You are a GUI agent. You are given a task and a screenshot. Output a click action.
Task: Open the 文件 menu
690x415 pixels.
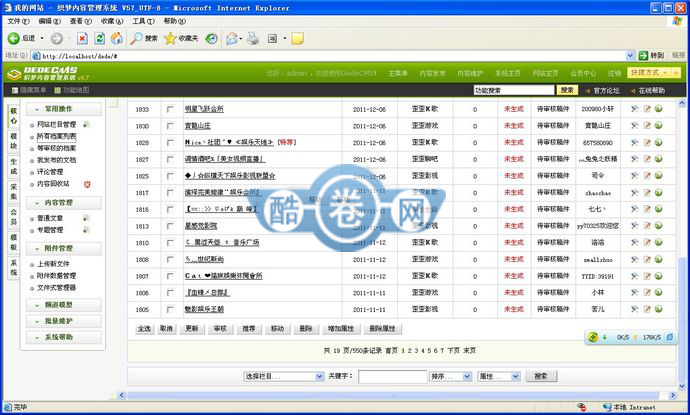point(18,21)
